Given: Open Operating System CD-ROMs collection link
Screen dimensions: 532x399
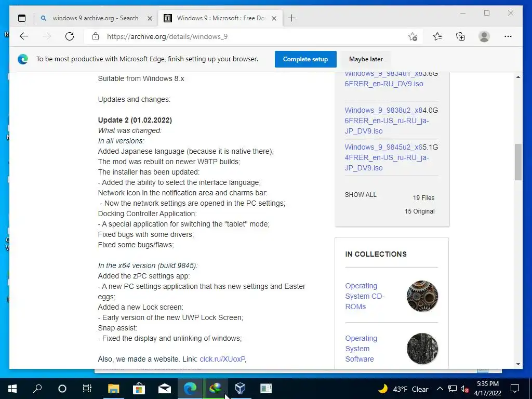Looking at the screenshot, I should click(365, 296).
